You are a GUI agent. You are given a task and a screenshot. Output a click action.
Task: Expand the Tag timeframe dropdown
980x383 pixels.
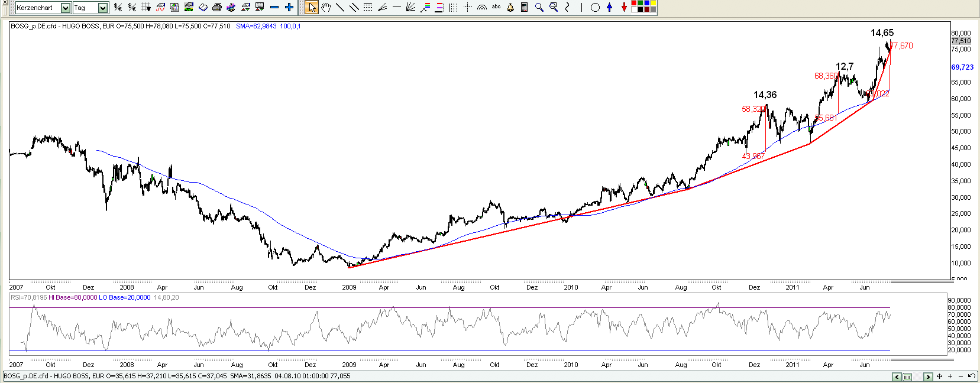[103, 8]
